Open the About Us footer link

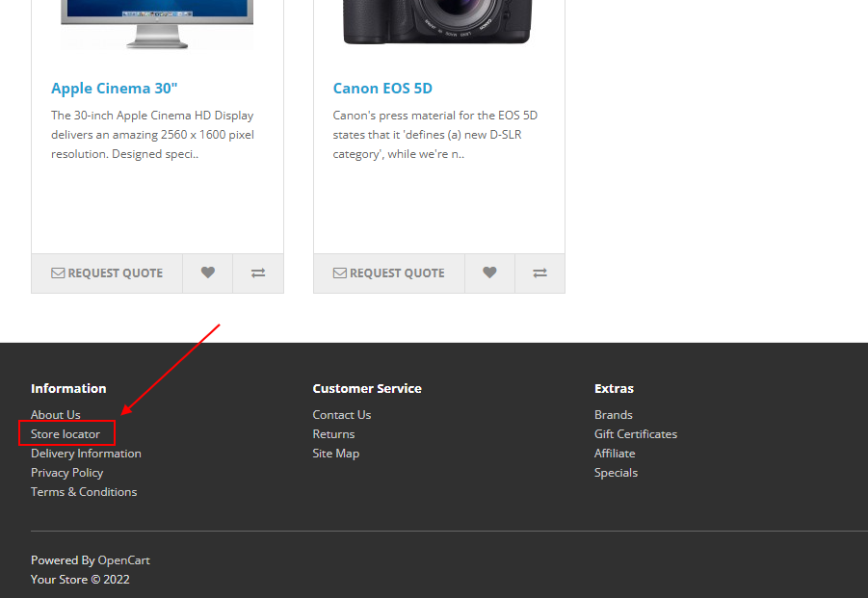[x=55, y=415]
